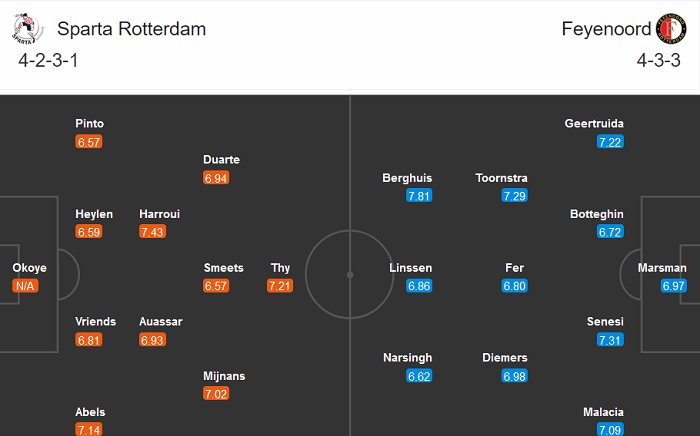Open Sparta Rotterdam team name link

click(x=132, y=29)
